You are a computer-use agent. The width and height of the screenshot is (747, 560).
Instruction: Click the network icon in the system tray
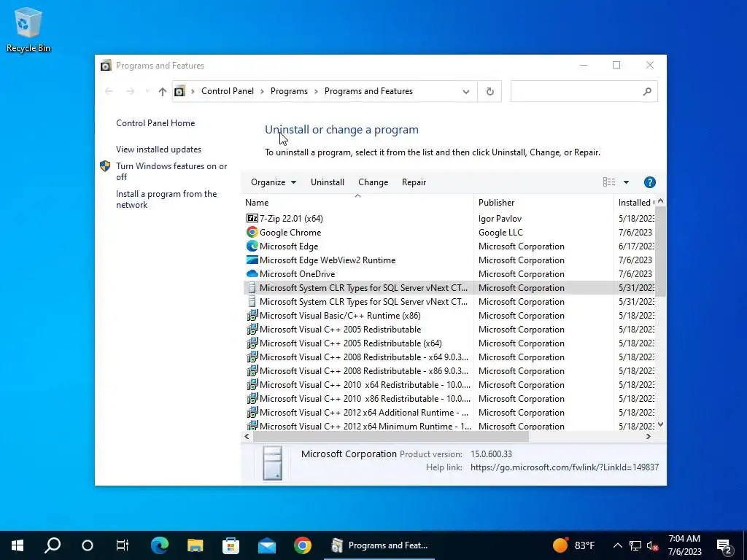click(x=635, y=545)
